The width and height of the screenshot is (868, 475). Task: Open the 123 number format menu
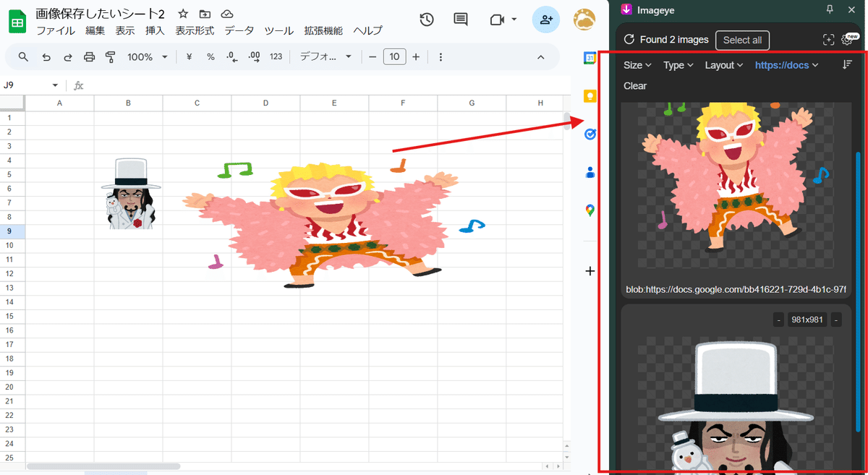(276, 57)
